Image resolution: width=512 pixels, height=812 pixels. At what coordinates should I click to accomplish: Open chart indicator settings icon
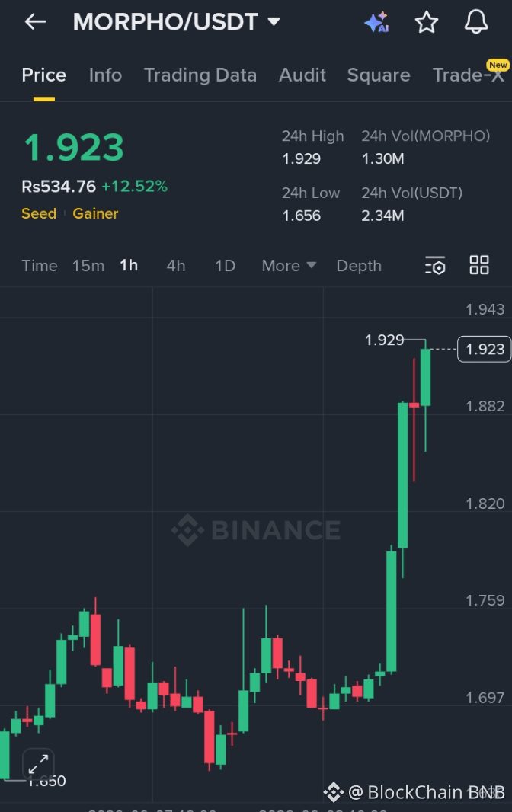click(x=435, y=265)
